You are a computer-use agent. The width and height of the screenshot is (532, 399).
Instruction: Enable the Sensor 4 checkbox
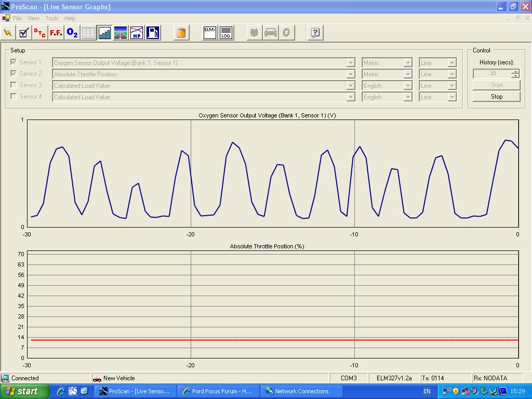[x=14, y=97]
